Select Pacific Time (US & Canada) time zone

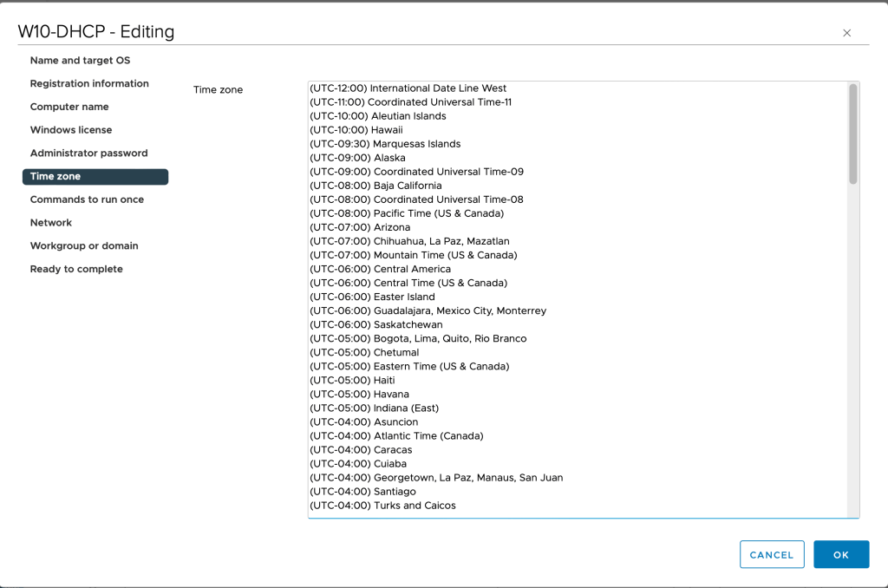click(x=406, y=213)
